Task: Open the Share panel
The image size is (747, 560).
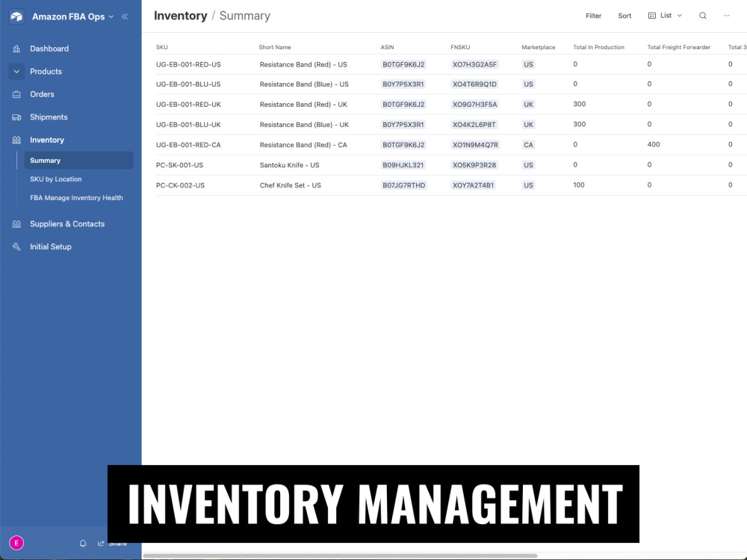Action: tap(114, 544)
